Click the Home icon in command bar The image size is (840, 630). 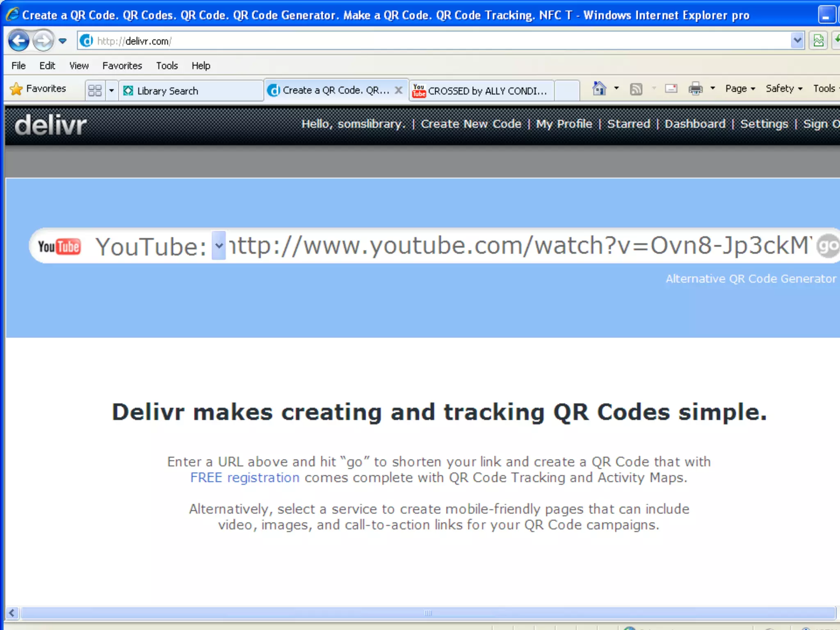(x=599, y=89)
